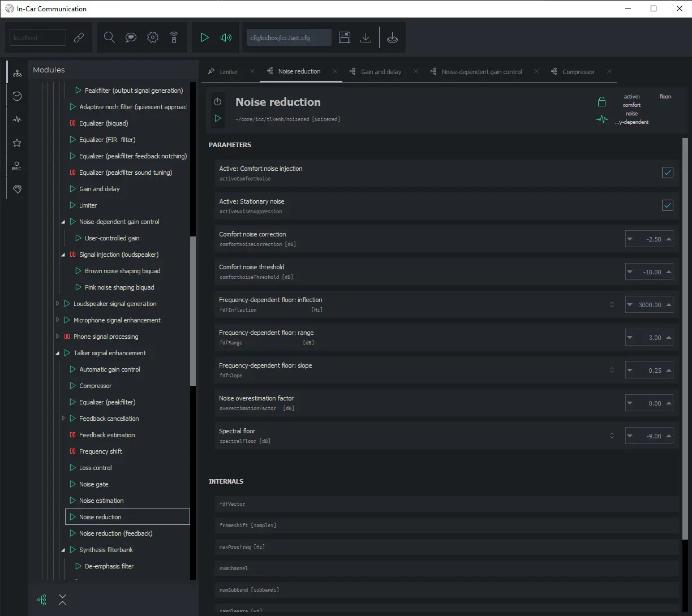Open the search magnifier in toolbar
The width and height of the screenshot is (692, 616).
click(109, 37)
